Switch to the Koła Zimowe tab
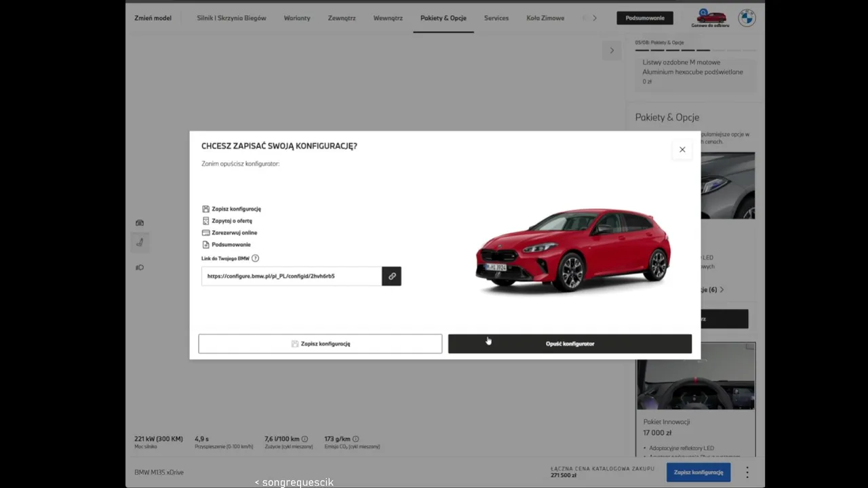868x488 pixels. (x=545, y=18)
